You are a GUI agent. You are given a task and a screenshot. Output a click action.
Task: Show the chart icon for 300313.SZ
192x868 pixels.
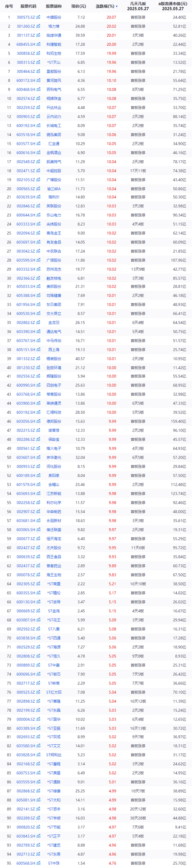click(38, 62)
